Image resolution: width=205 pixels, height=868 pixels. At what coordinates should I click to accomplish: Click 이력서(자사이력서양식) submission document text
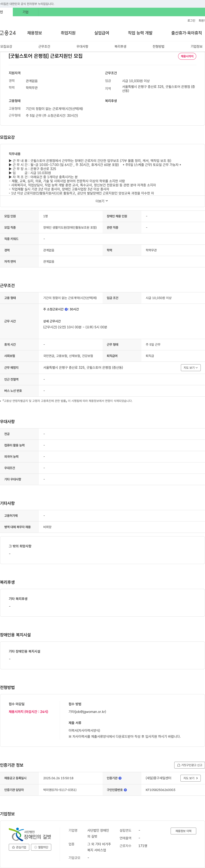coord(84,730)
